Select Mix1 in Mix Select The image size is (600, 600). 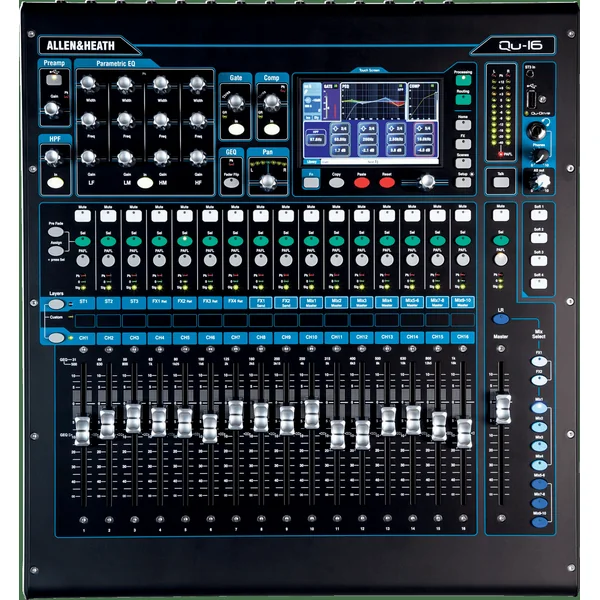click(539, 408)
